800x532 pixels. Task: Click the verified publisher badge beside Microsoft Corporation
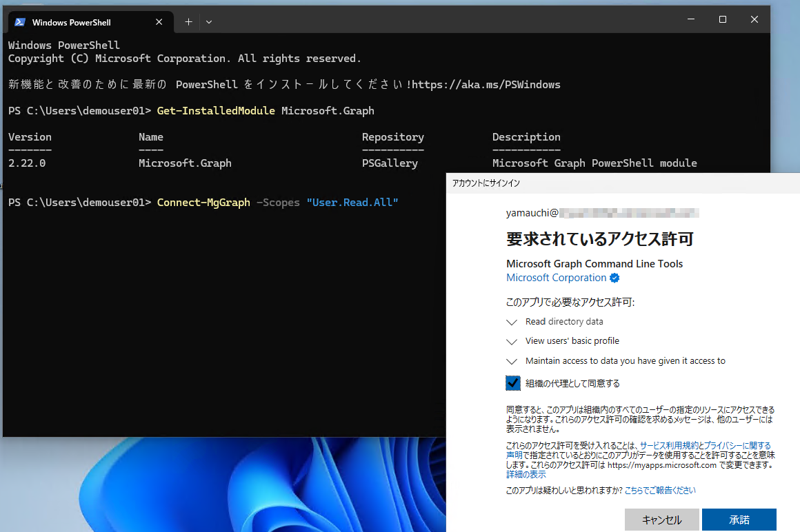(x=614, y=278)
